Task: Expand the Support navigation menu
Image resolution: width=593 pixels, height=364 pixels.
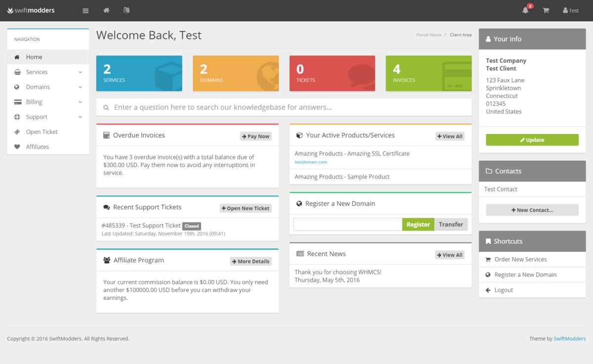Action: 48,117
